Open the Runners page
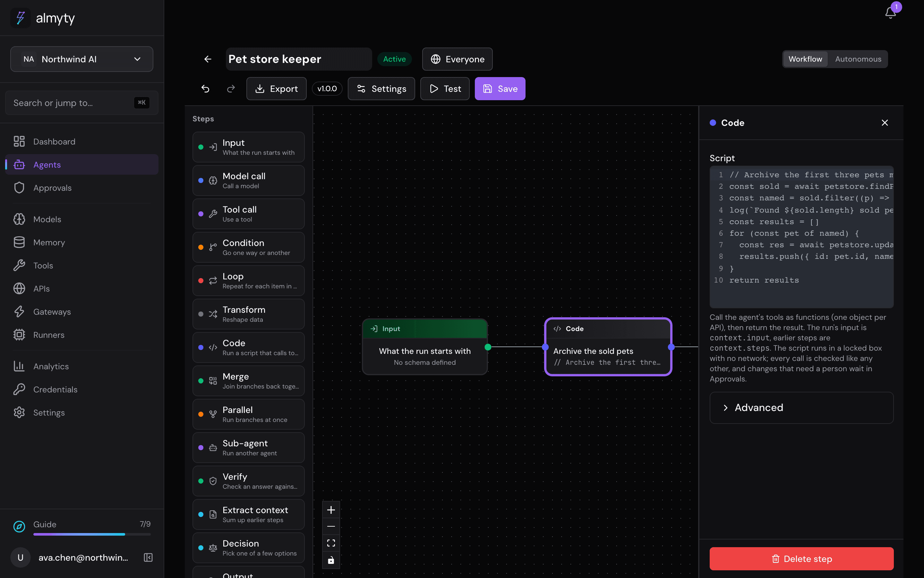The image size is (924, 578). tap(82, 335)
